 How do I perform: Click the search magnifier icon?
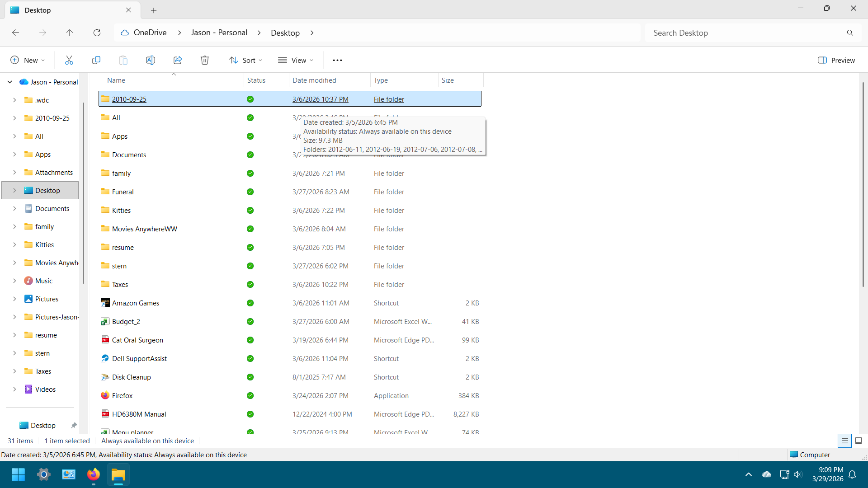click(850, 33)
